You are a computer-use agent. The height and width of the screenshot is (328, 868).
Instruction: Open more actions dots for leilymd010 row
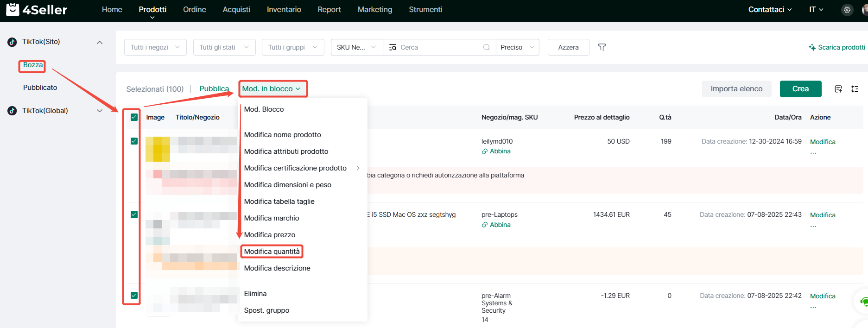(x=813, y=152)
